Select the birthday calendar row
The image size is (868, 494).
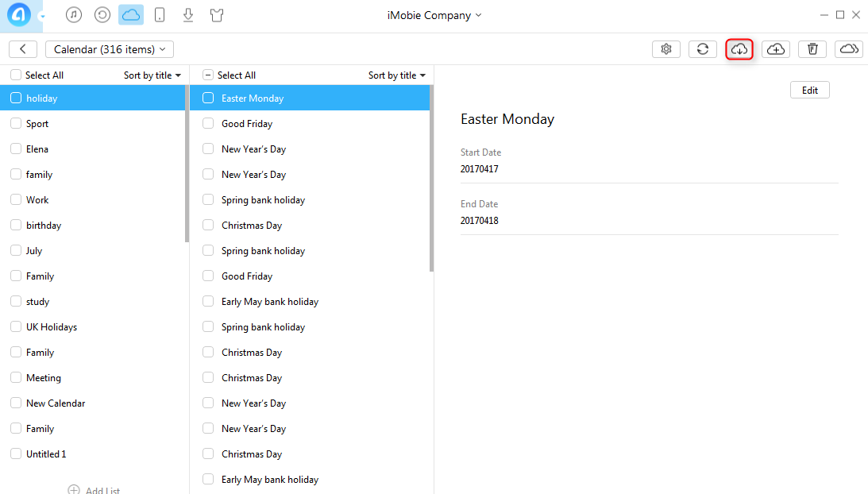(92, 226)
